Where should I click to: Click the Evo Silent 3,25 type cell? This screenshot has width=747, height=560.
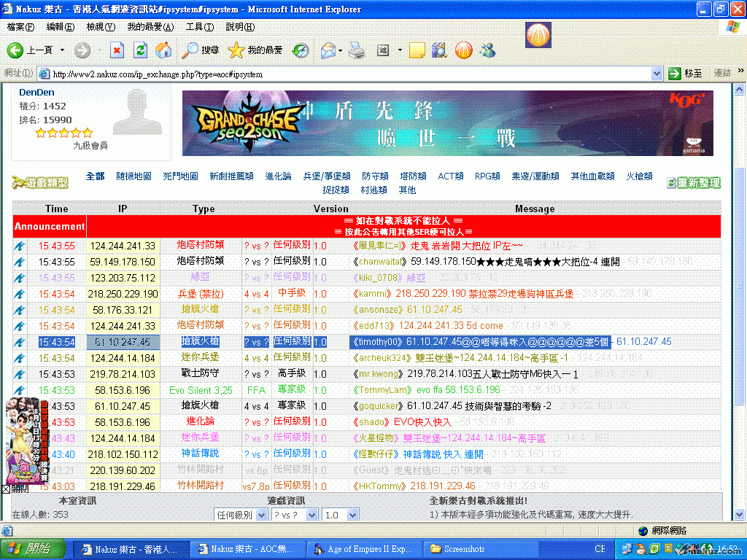click(x=201, y=391)
